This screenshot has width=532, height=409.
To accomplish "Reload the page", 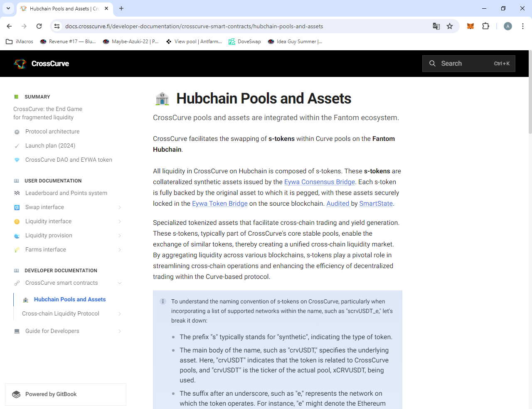I will (39, 26).
